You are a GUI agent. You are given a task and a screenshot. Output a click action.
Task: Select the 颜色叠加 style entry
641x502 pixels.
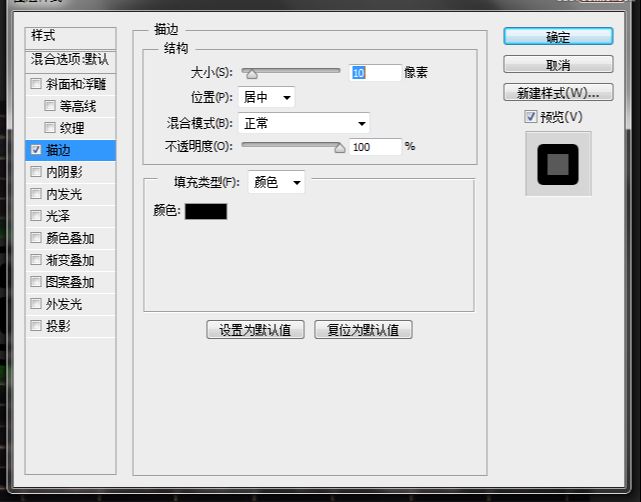(70, 238)
